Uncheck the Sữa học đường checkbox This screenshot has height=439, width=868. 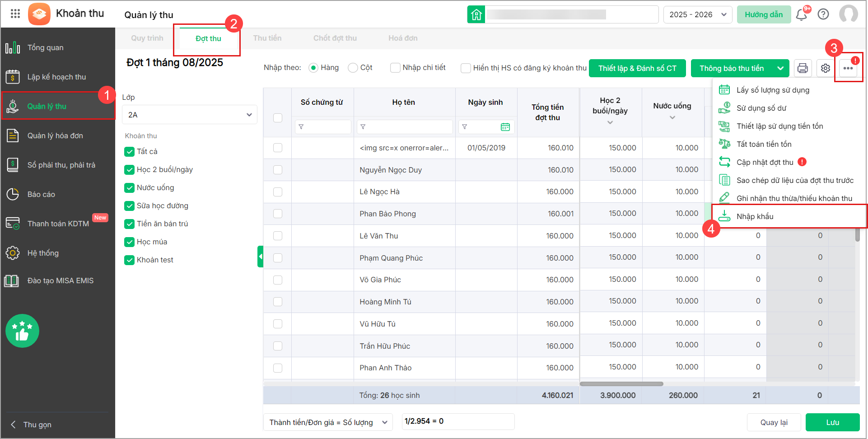point(130,206)
